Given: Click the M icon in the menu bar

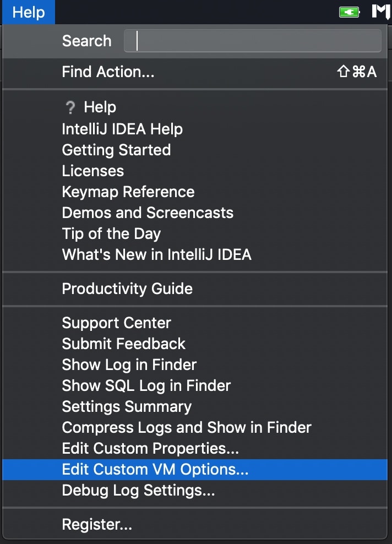Looking at the screenshot, I should pos(381,12).
